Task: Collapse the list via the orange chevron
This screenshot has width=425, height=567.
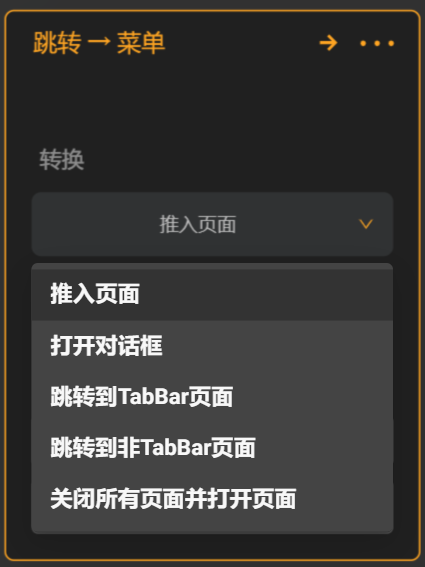Action: click(366, 224)
